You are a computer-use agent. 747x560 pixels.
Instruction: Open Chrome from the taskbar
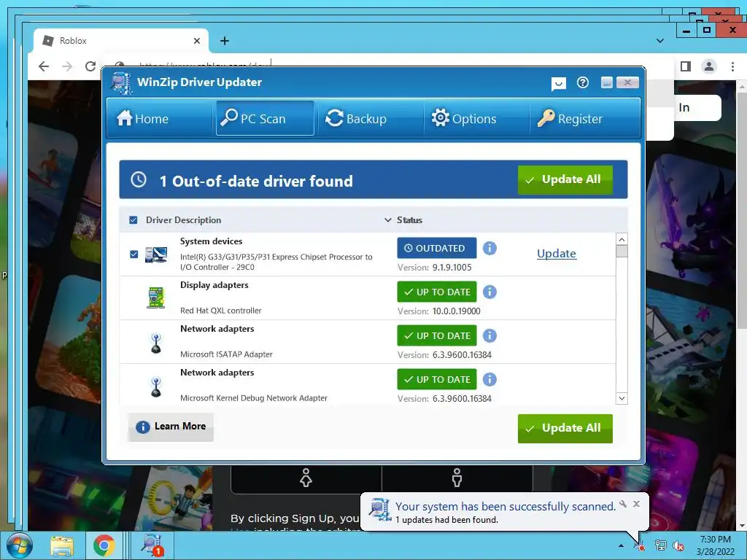(104, 545)
